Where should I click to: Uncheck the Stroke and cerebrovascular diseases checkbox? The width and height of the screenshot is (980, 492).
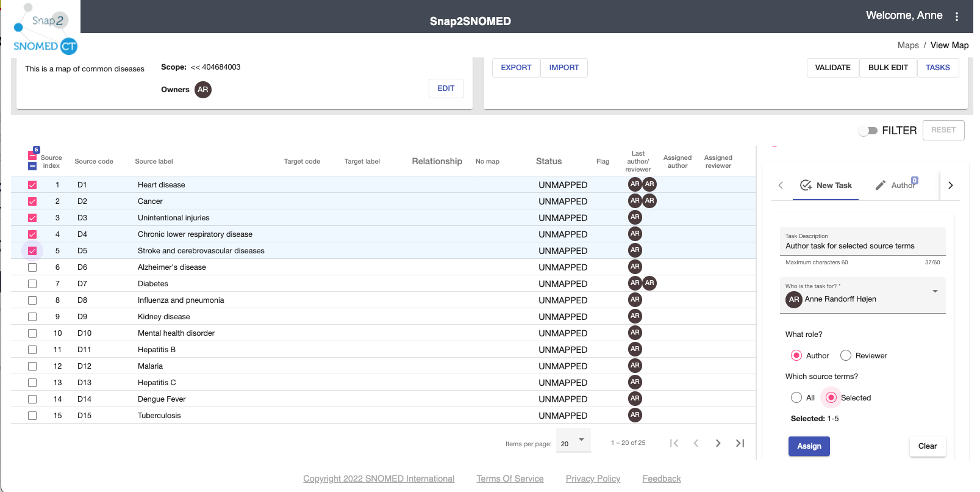coord(32,251)
